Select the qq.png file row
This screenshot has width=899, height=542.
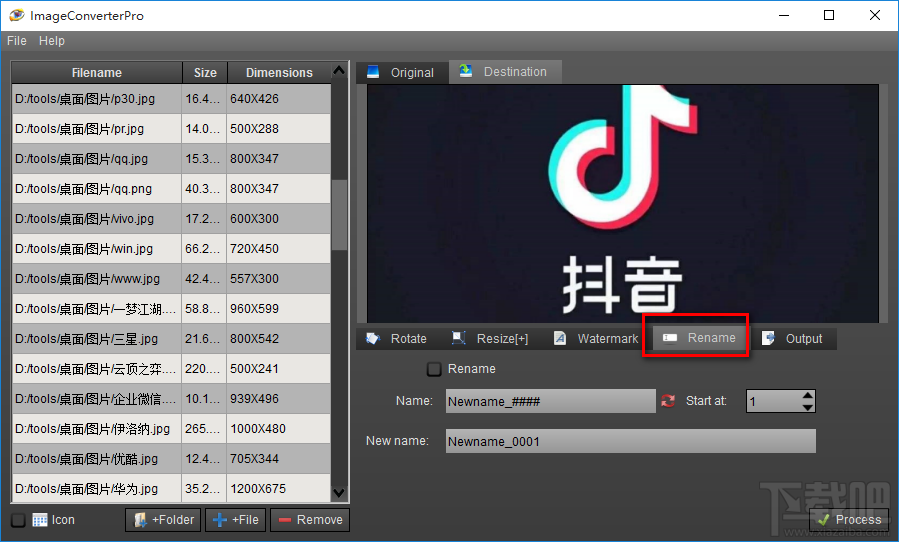[x=171, y=189]
